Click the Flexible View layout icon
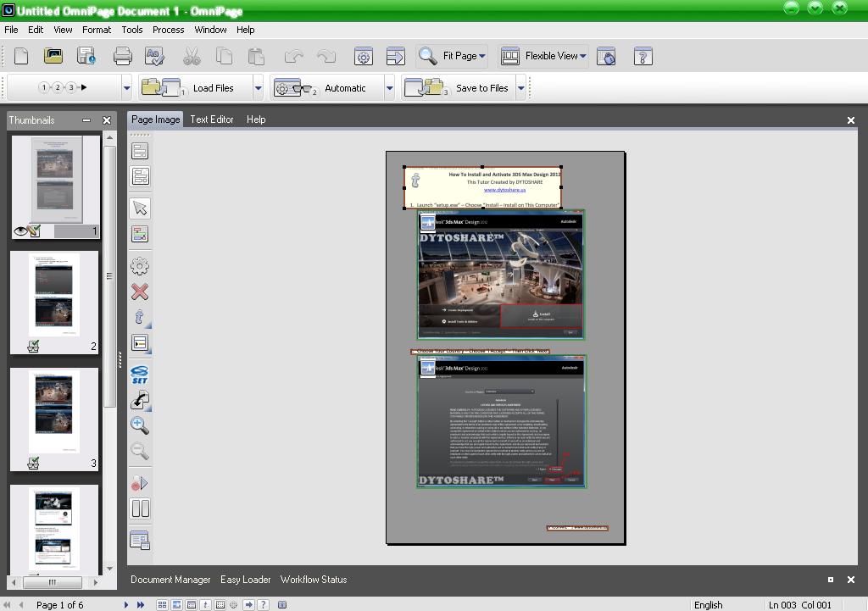The width and height of the screenshot is (868, 611). point(509,56)
